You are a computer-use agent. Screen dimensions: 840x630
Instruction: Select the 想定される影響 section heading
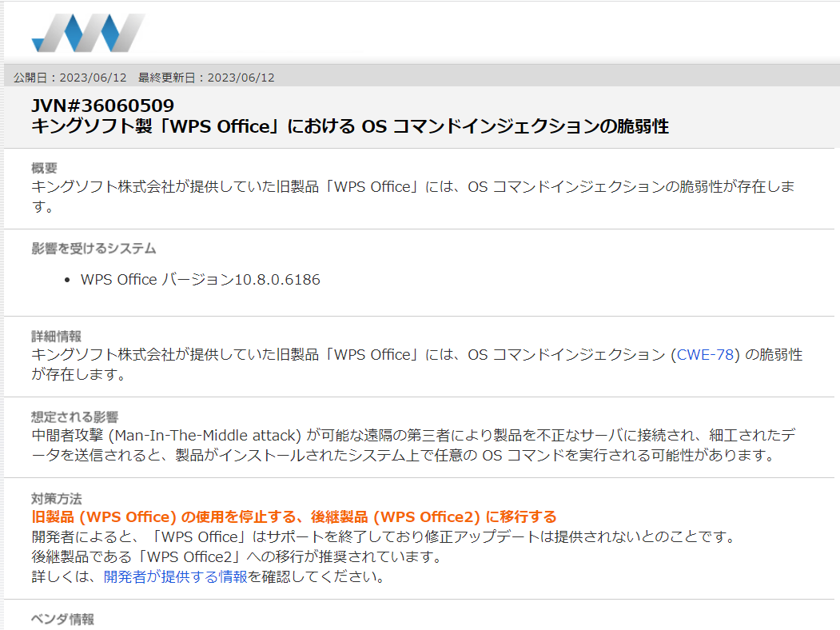point(74,417)
